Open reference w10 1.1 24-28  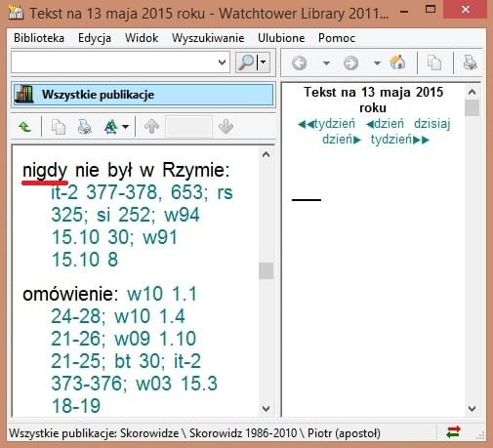click(124, 305)
